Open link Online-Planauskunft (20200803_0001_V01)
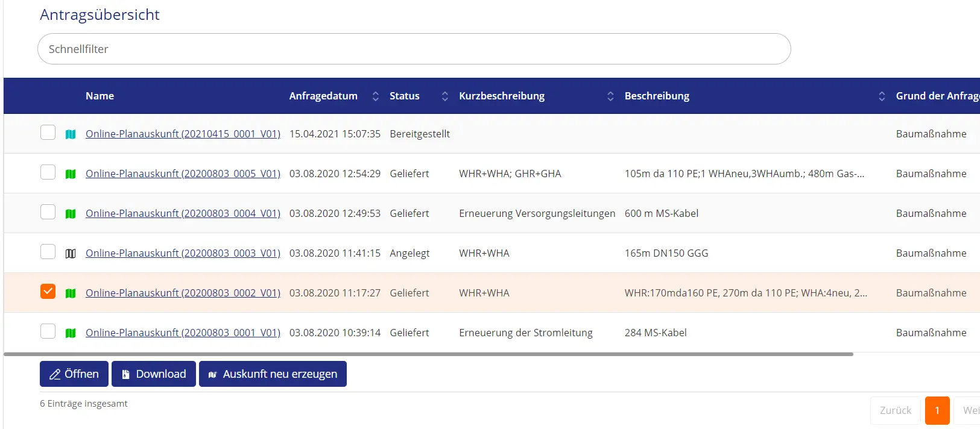The width and height of the screenshot is (980, 429). tap(183, 333)
